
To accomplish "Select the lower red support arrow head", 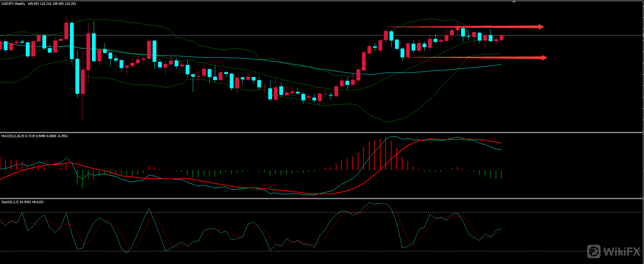I will [x=544, y=58].
